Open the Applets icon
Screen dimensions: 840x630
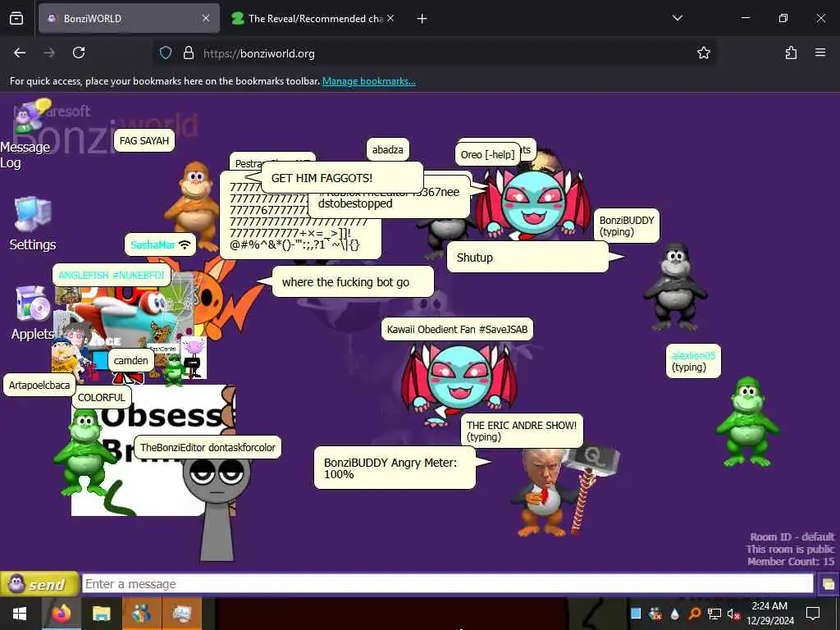(x=33, y=313)
